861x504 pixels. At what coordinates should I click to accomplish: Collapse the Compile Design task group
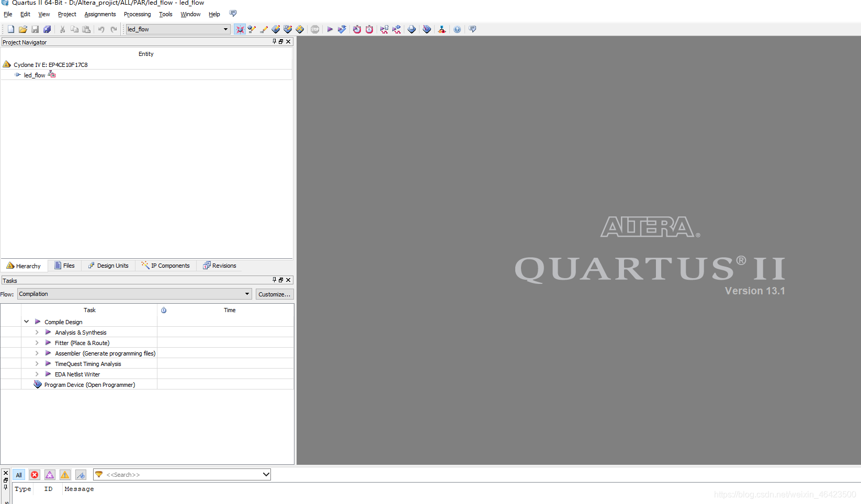[26, 322]
